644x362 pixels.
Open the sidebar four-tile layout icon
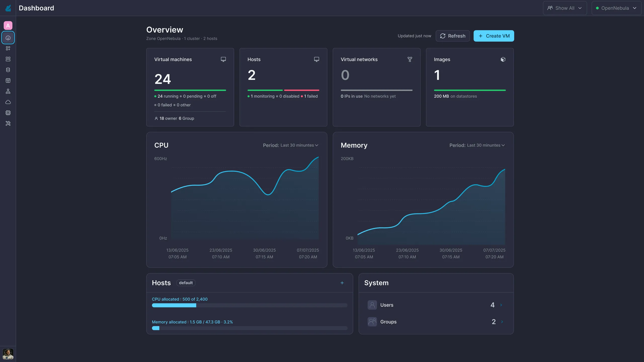pos(8,59)
